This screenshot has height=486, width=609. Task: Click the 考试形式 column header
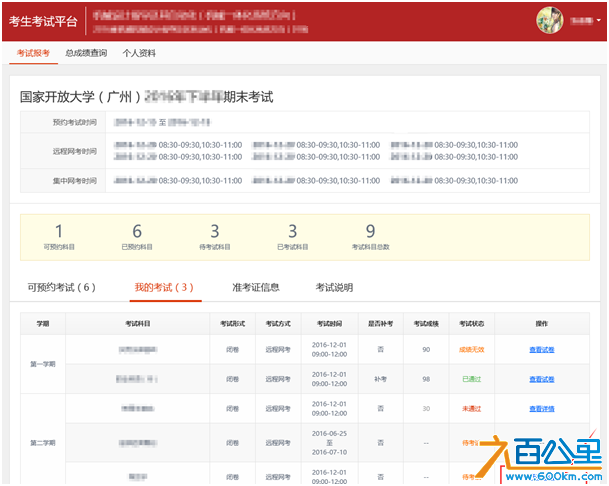click(x=233, y=324)
